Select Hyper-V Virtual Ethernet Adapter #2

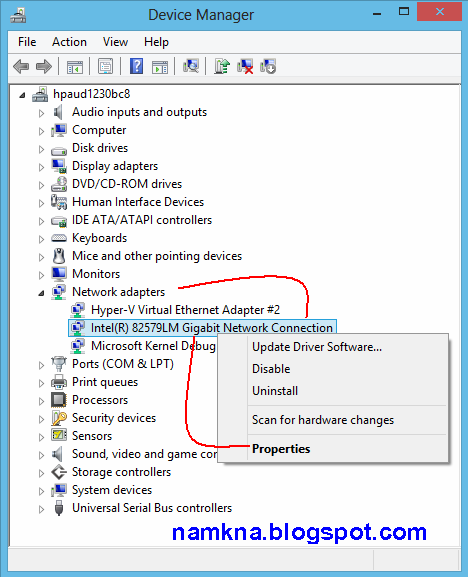185,310
